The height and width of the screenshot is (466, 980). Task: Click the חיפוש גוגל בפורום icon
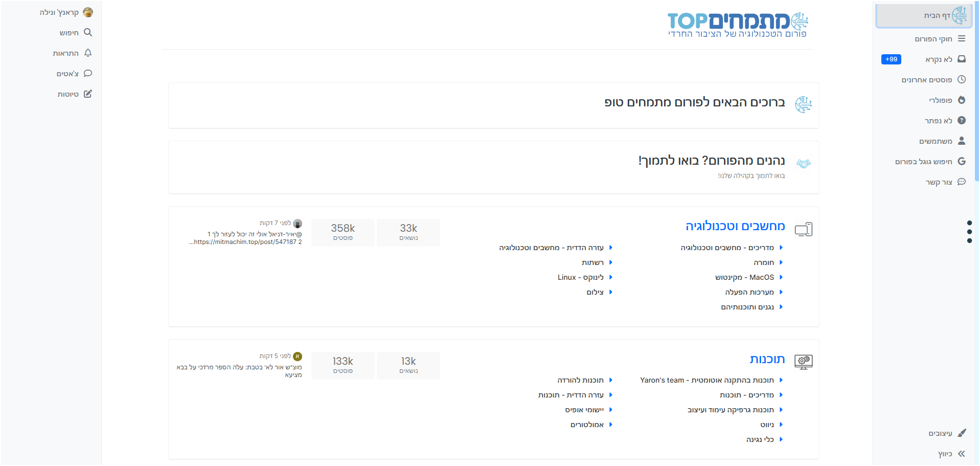[962, 161]
